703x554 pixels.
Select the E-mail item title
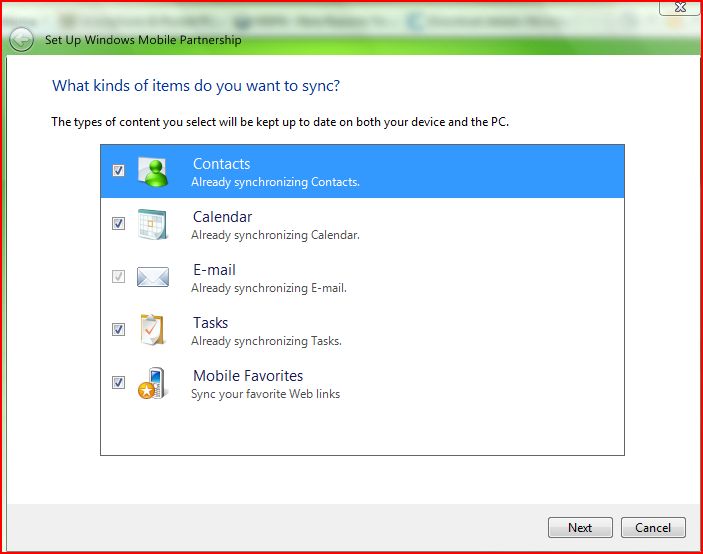[x=214, y=270]
